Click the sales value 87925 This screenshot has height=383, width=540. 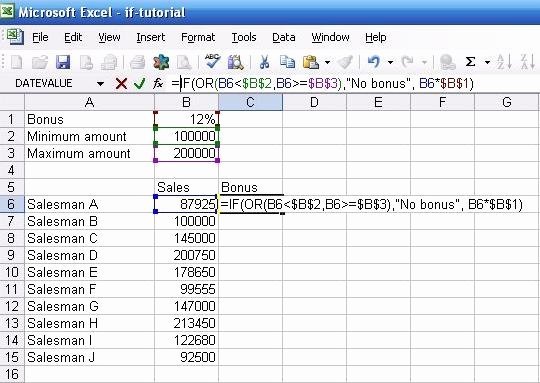tap(186, 204)
